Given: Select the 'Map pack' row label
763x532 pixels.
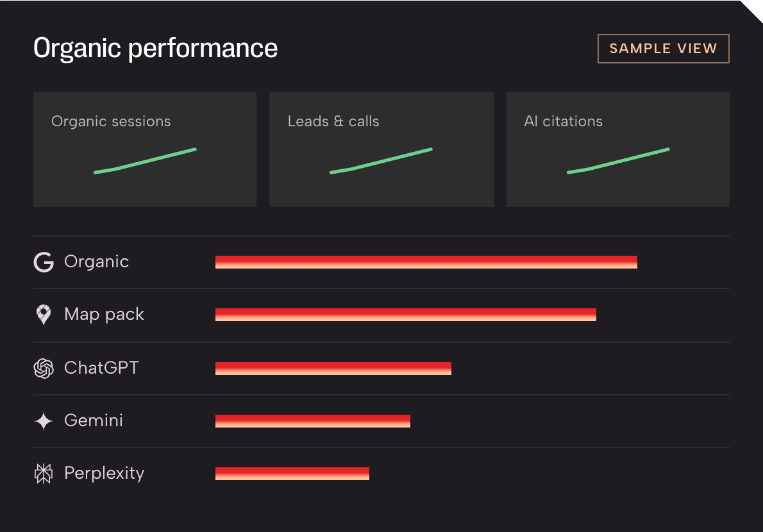Looking at the screenshot, I should pyautogui.click(x=104, y=315).
